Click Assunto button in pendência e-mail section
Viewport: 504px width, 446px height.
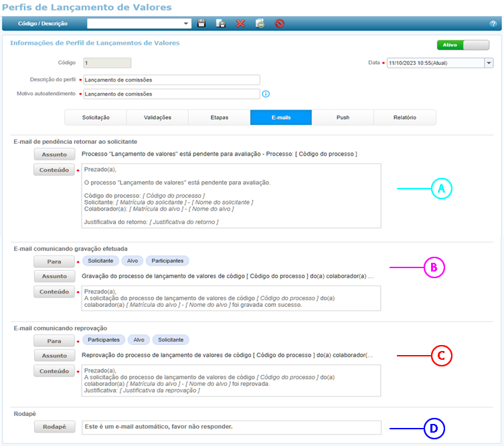[54, 154]
